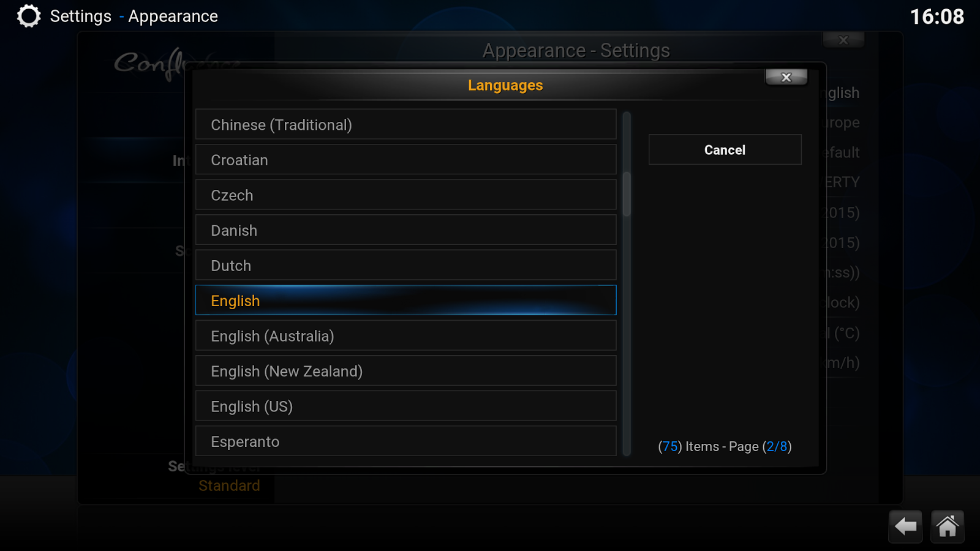Choose English (New Zealand)
The image size is (980, 551).
(x=406, y=371)
